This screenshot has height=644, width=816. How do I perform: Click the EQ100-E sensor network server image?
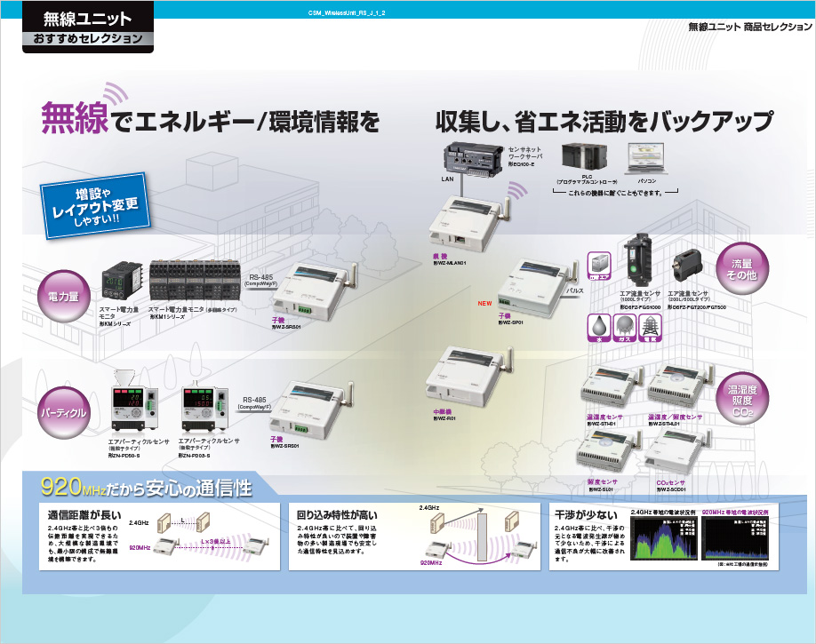[x=473, y=158]
